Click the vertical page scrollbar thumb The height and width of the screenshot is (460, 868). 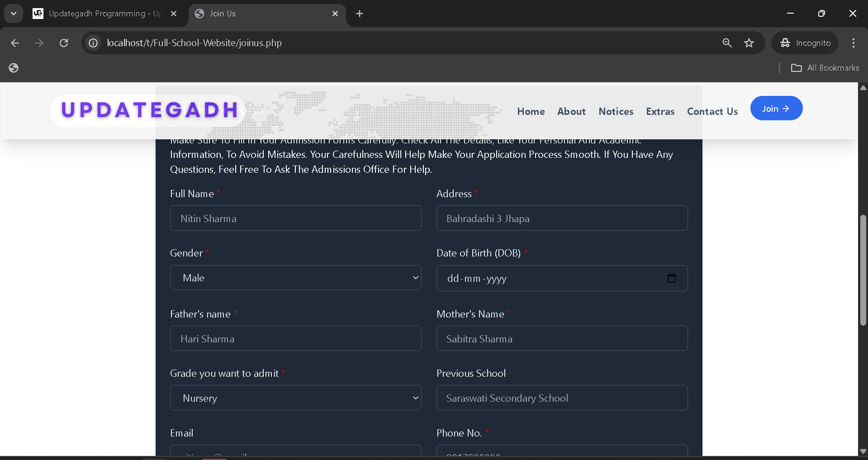point(863,271)
